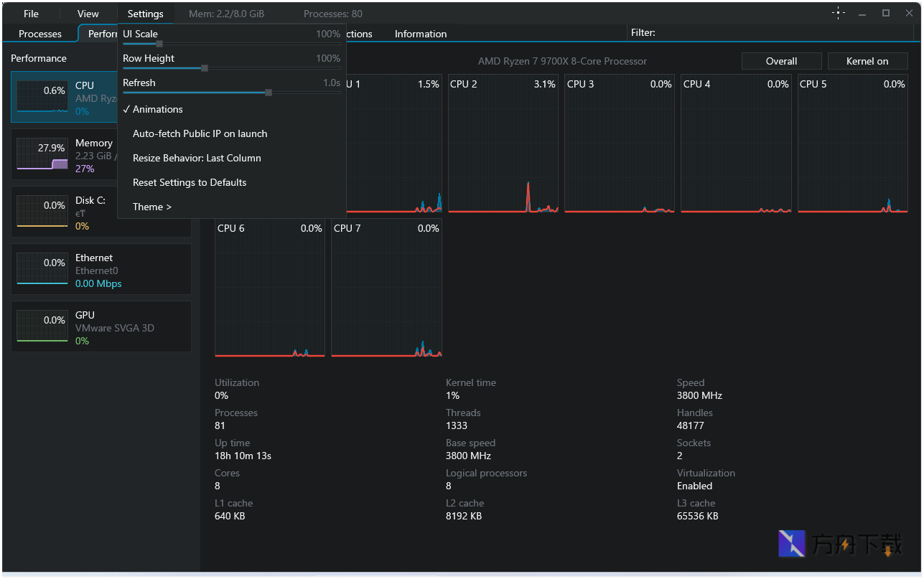Click the Utilization value "0%"
This screenshot has height=579, width=924.
221,395
